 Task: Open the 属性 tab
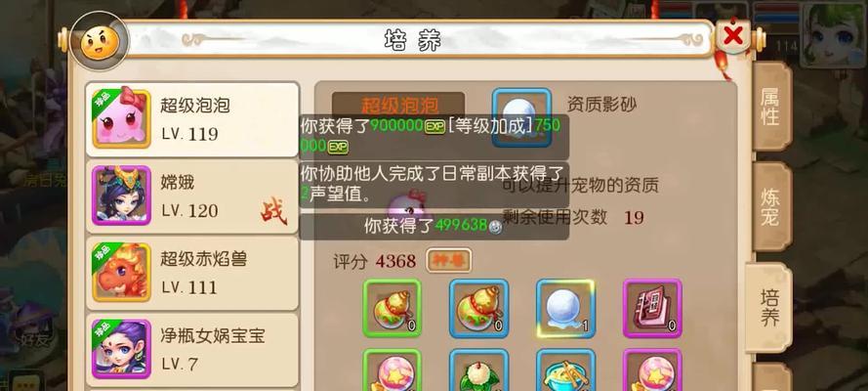[771, 107]
